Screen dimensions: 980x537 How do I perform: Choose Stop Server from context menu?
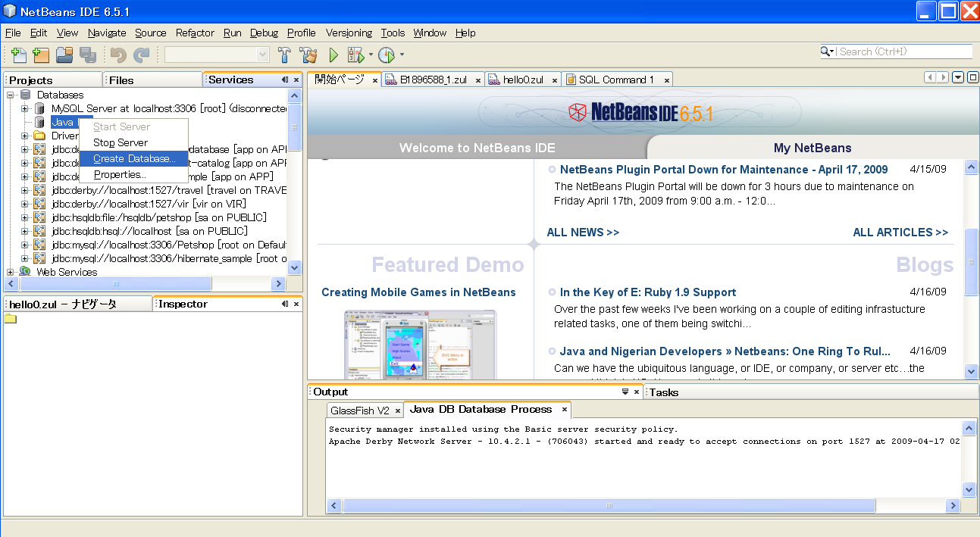(x=134, y=142)
